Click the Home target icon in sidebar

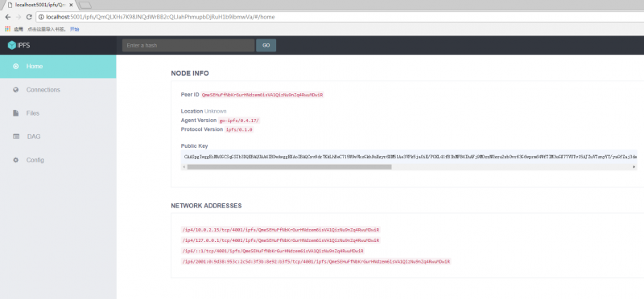coord(15,66)
